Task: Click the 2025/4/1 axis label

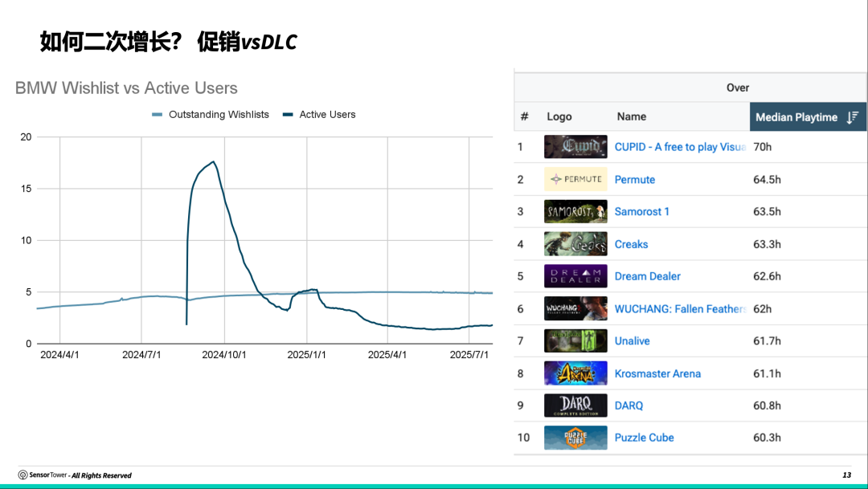Action: click(387, 355)
